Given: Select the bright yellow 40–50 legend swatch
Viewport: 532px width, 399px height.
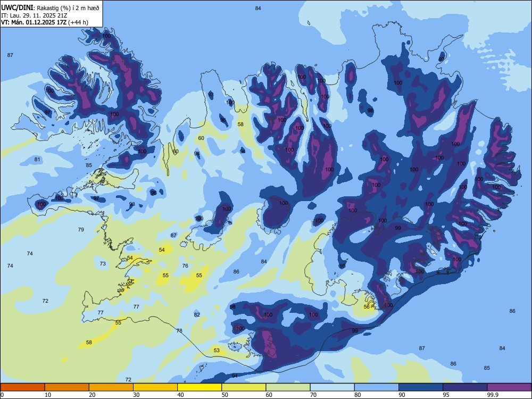Looking at the screenshot, I should [x=199, y=387].
